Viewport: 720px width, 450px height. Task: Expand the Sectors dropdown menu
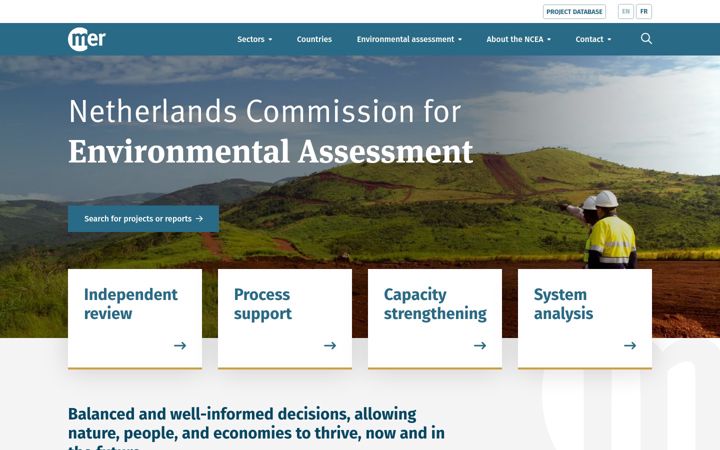254,39
